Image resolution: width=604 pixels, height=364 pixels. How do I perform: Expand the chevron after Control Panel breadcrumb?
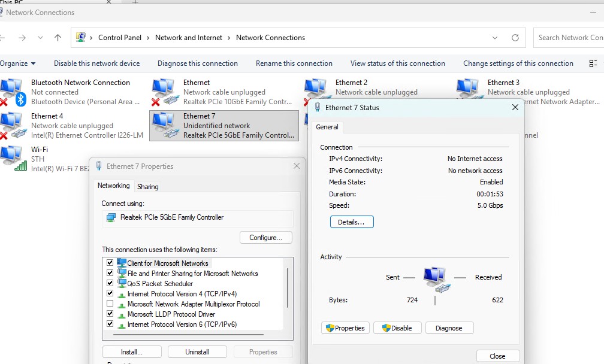[148, 38]
